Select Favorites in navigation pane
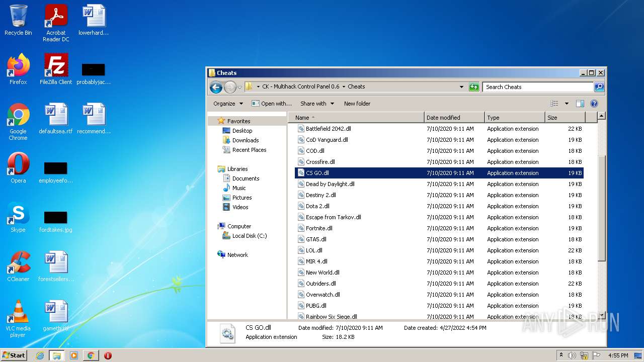644x362 pixels. (238, 121)
